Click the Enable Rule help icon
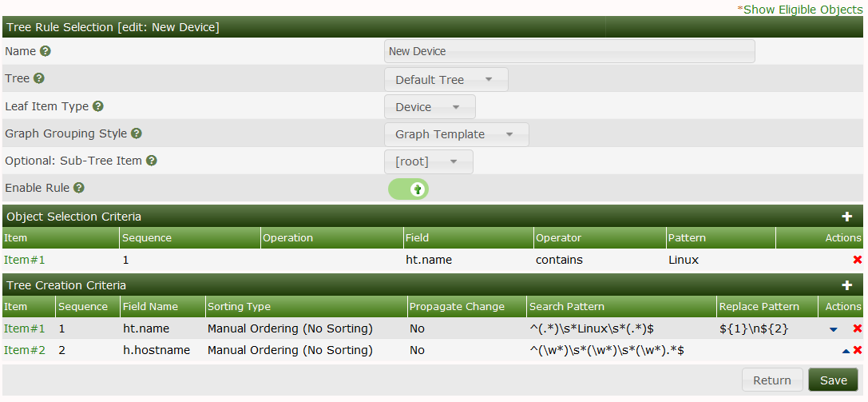868x402 pixels. click(79, 189)
